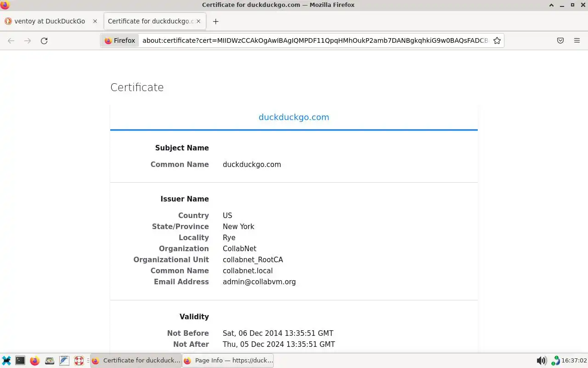Open the Firefox application menu
This screenshot has width=588, height=368.
[x=577, y=40]
